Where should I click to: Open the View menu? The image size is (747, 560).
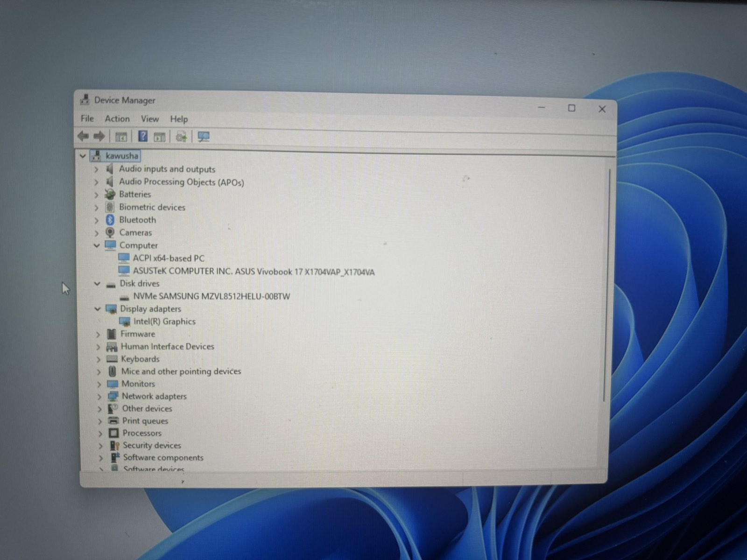(x=150, y=119)
